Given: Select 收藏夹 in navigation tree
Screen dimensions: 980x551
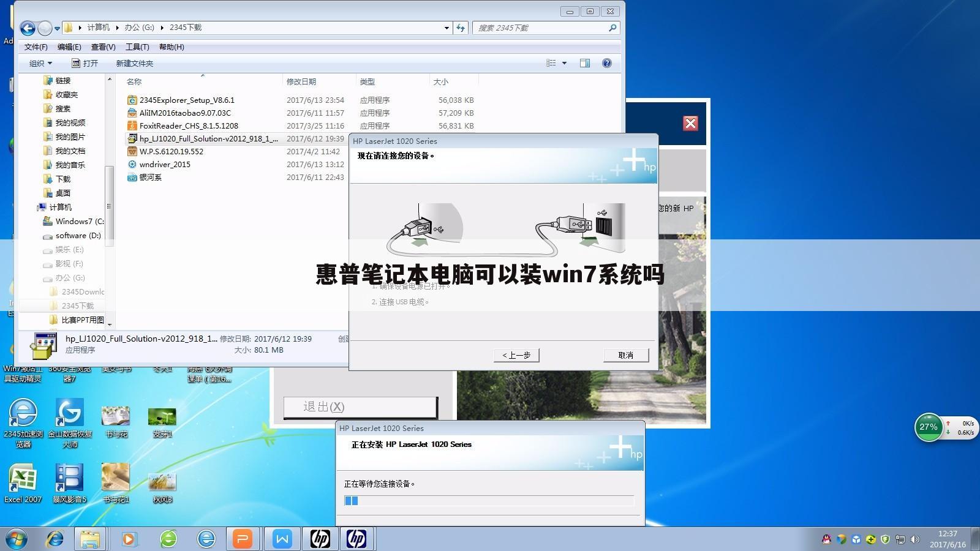Looking at the screenshot, I should click(66, 94).
